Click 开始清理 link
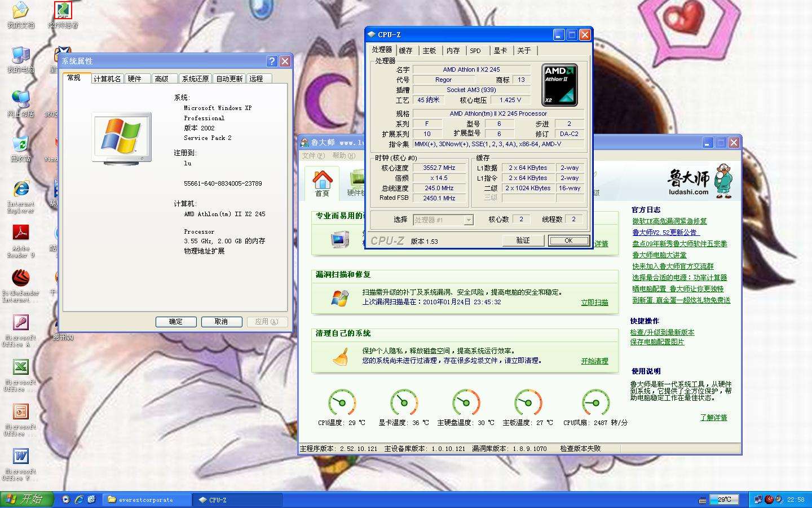 click(x=594, y=361)
